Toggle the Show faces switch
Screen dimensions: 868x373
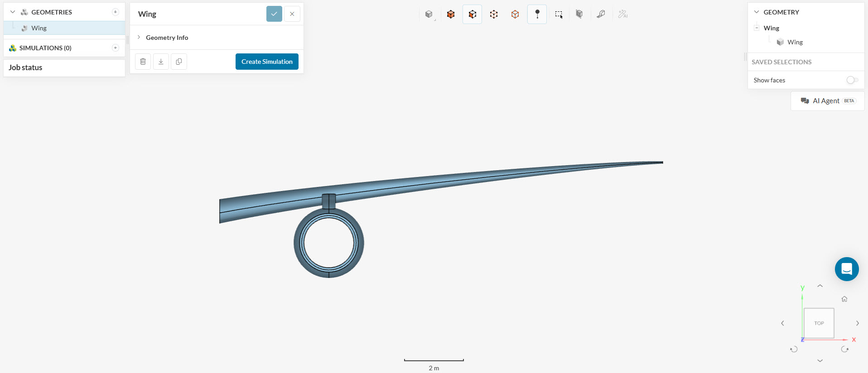[852, 80]
